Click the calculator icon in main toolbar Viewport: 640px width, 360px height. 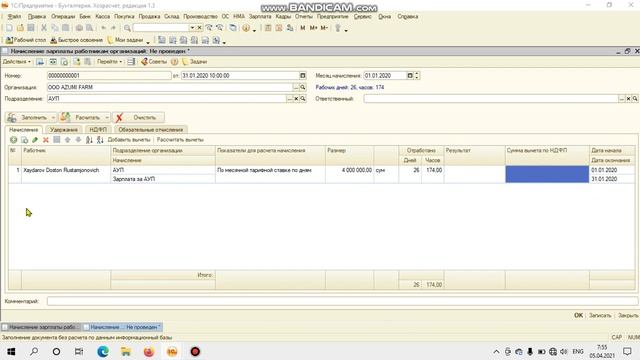tap(268, 28)
